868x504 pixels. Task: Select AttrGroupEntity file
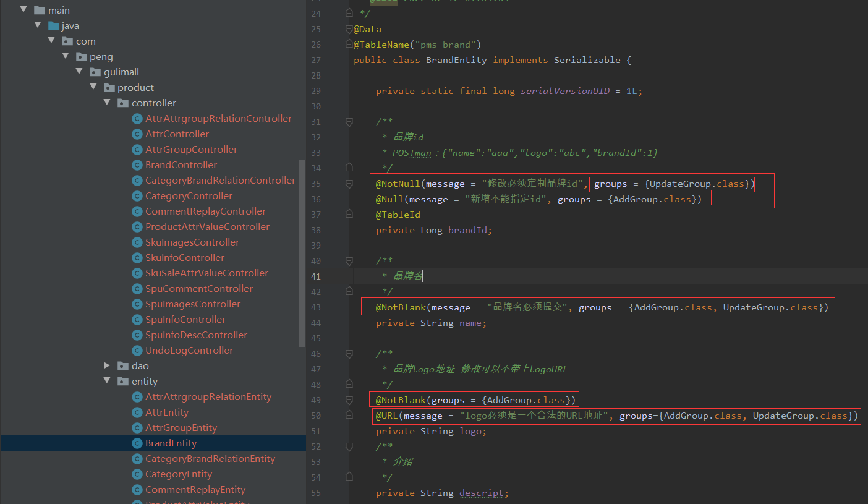pyautogui.click(x=181, y=427)
